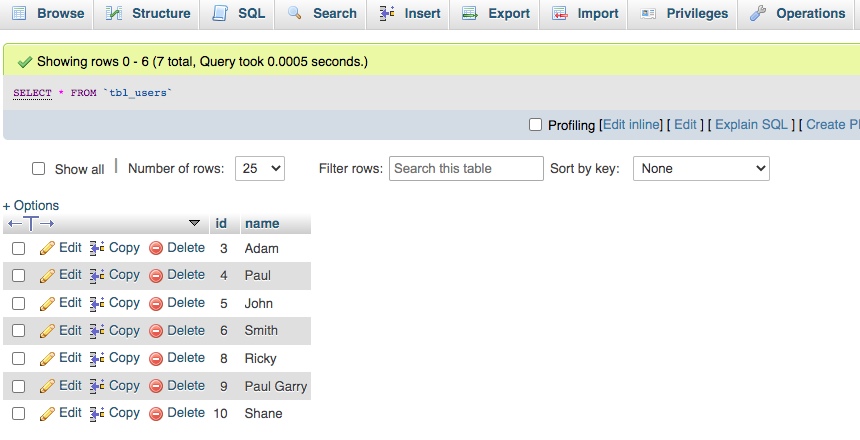Toggle the Profiling checkbox

(535, 125)
